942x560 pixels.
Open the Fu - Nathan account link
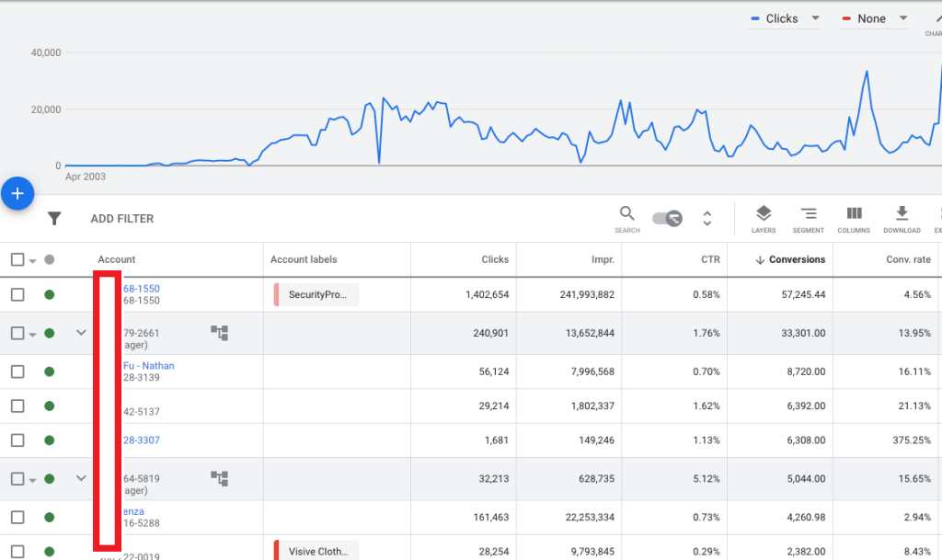149,366
